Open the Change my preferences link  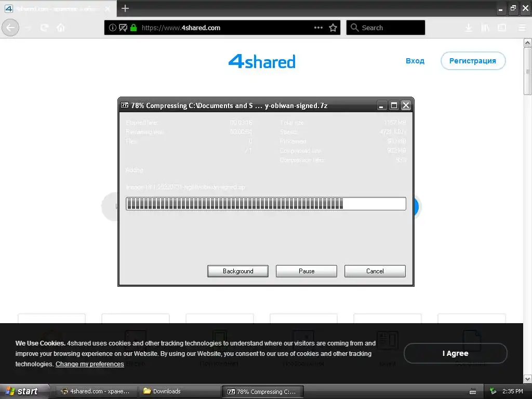pyautogui.click(x=89, y=364)
